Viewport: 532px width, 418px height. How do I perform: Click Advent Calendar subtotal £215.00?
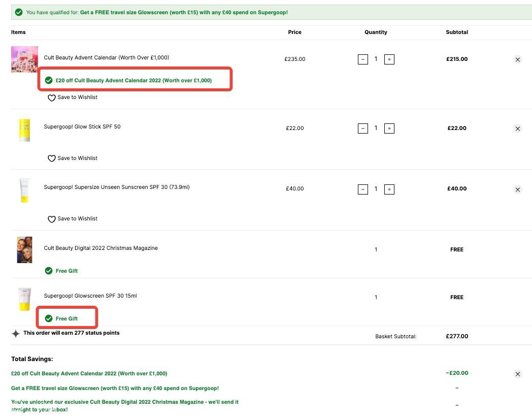pos(457,59)
